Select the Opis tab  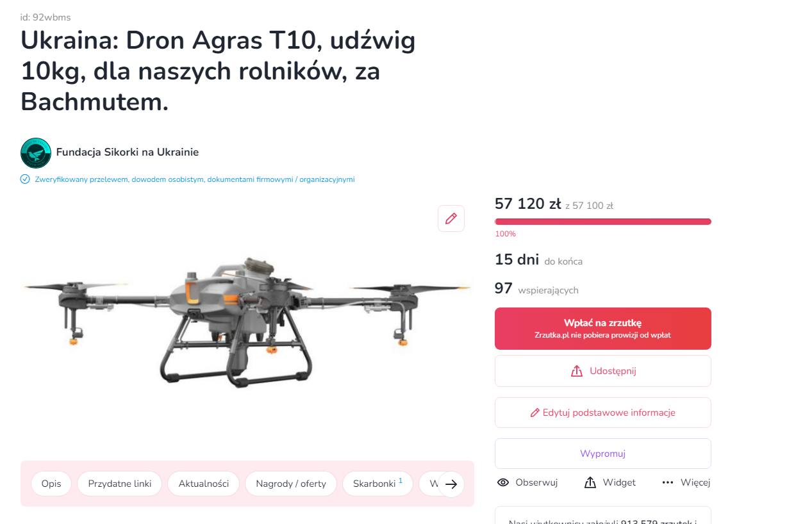51,484
